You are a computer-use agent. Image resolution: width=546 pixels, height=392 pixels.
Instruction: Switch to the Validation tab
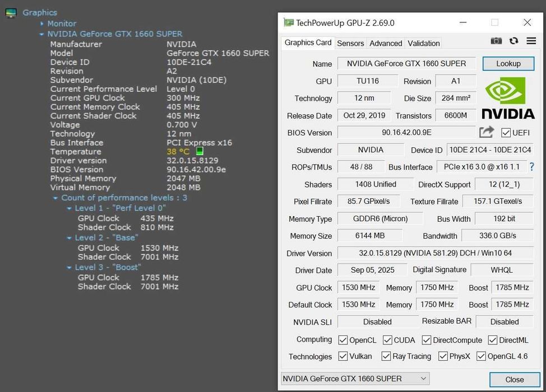pyautogui.click(x=423, y=44)
